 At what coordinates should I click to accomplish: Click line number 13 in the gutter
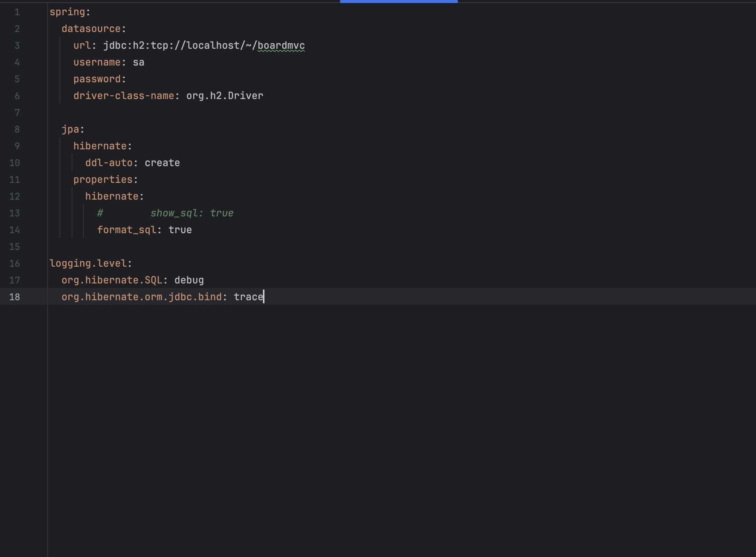coord(14,213)
